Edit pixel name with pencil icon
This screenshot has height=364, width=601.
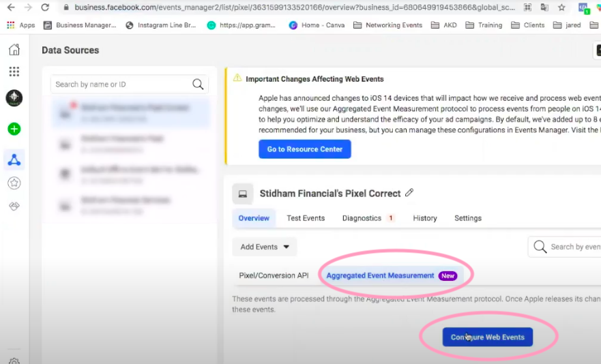[x=409, y=192]
